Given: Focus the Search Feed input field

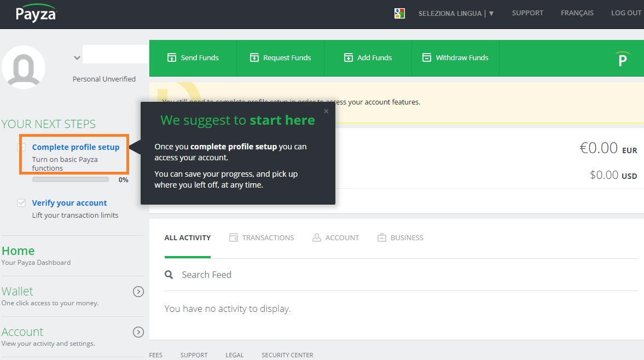Looking at the screenshot, I should (401, 275).
